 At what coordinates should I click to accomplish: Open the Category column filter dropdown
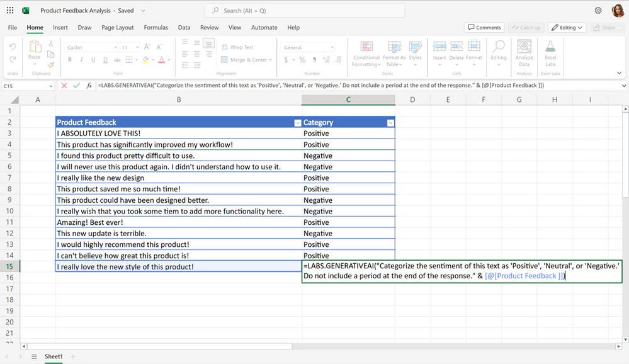click(388, 122)
